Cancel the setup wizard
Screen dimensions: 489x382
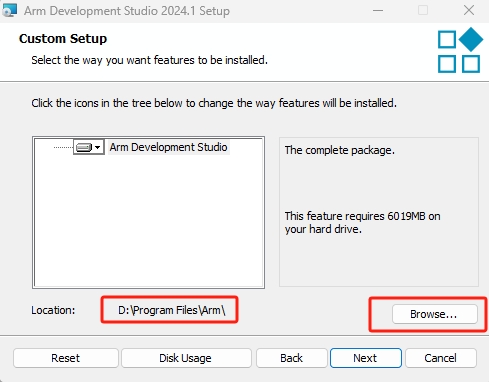(x=441, y=358)
